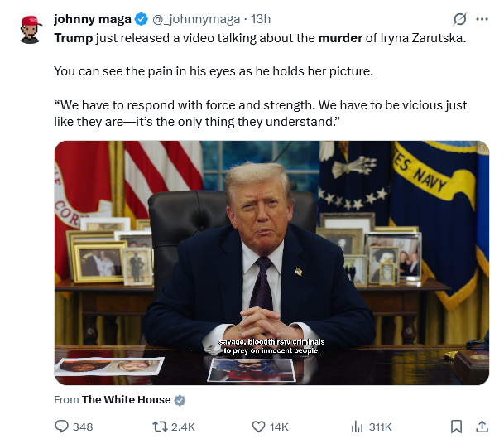Like the post with heart icon
This screenshot has height=444, width=504.
click(x=258, y=427)
